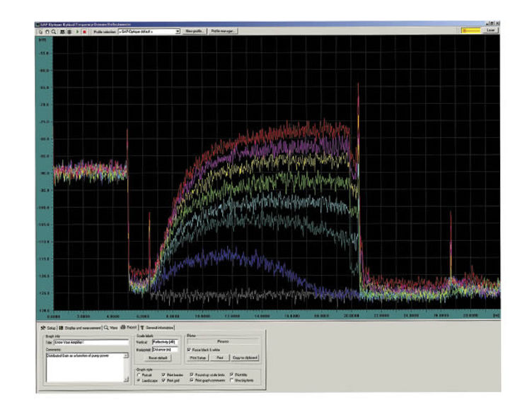Open the Display and measurement tab
Viewport: 532px width, 412px height.
tap(81, 328)
